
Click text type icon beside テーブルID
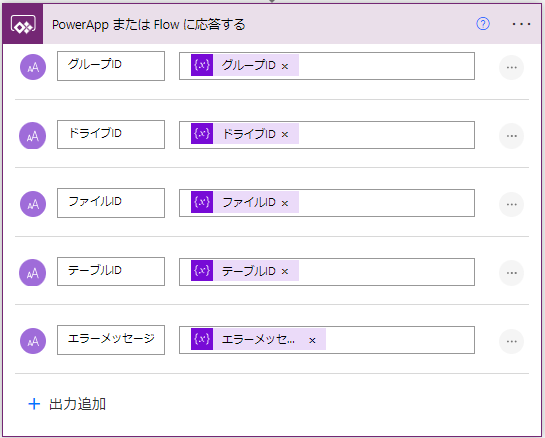click(x=32, y=273)
